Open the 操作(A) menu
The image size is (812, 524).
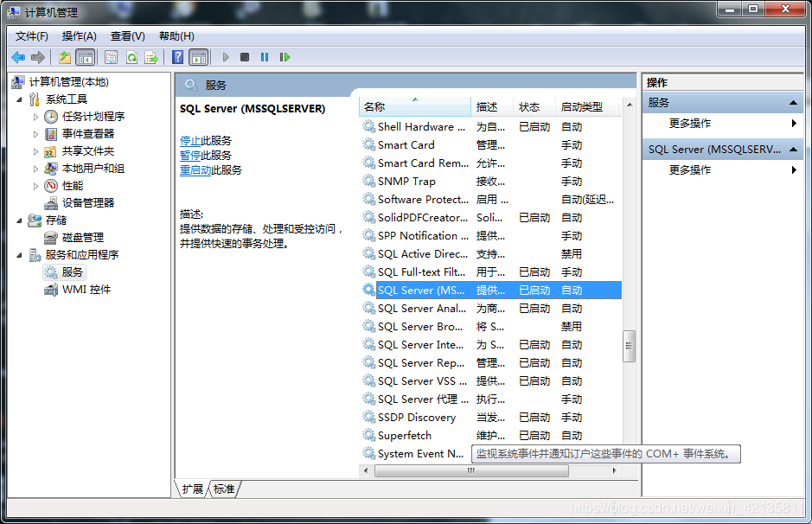click(x=79, y=36)
